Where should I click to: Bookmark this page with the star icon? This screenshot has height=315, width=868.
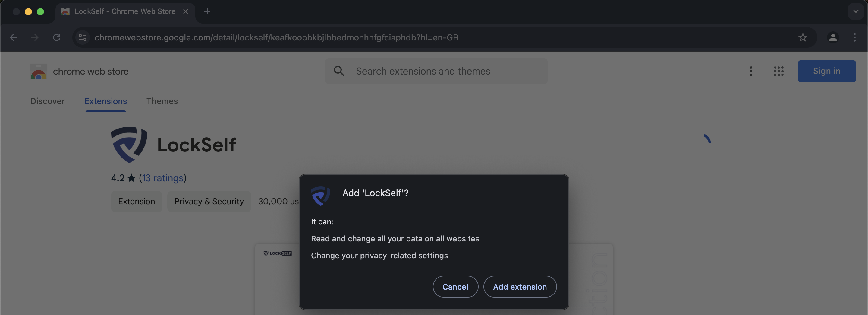pos(803,37)
